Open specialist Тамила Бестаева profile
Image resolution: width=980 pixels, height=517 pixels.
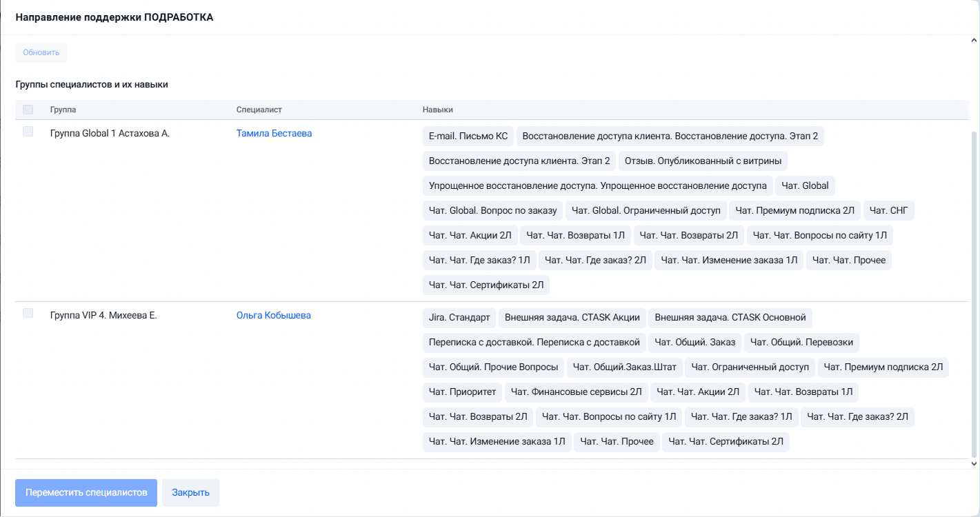point(274,133)
